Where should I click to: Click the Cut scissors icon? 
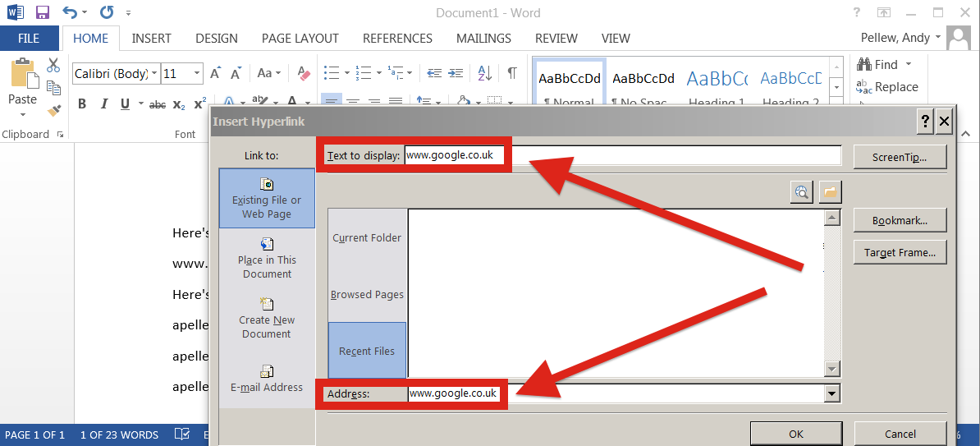click(53, 64)
